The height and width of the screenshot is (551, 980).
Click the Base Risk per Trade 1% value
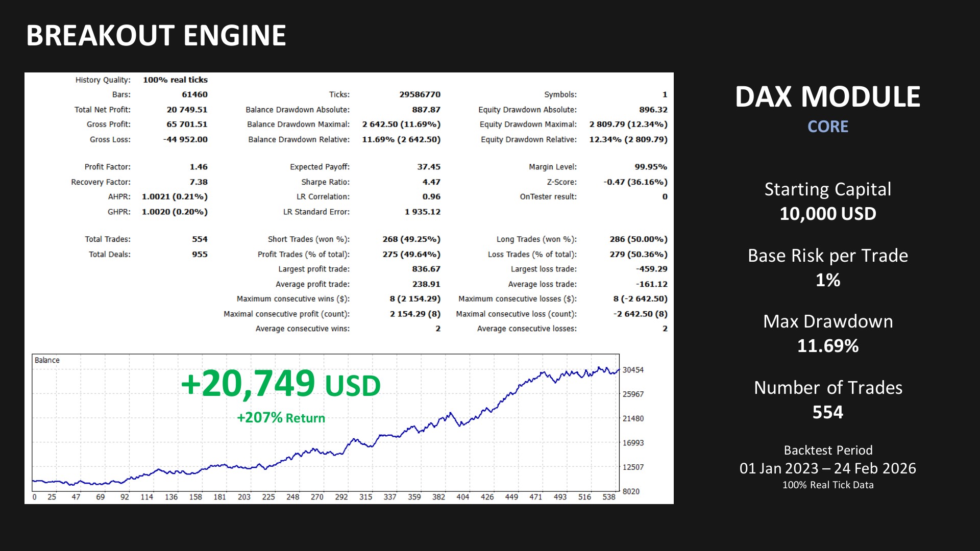[827, 280]
